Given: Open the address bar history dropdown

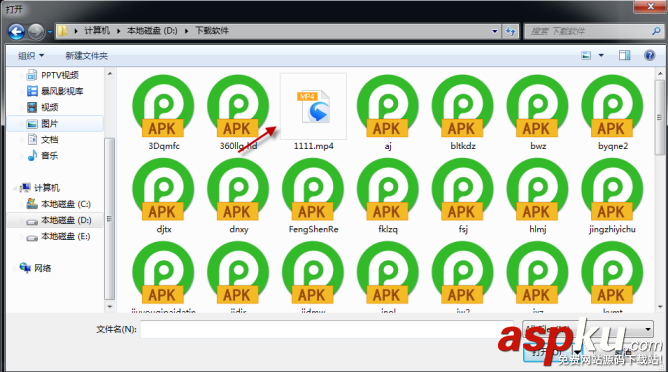Looking at the screenshot, I should coord(495,31).
